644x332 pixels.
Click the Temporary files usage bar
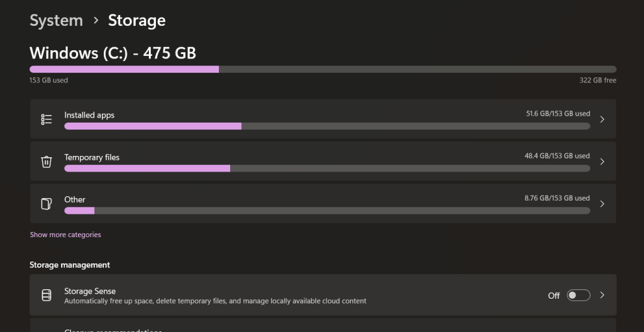point(327,169)
